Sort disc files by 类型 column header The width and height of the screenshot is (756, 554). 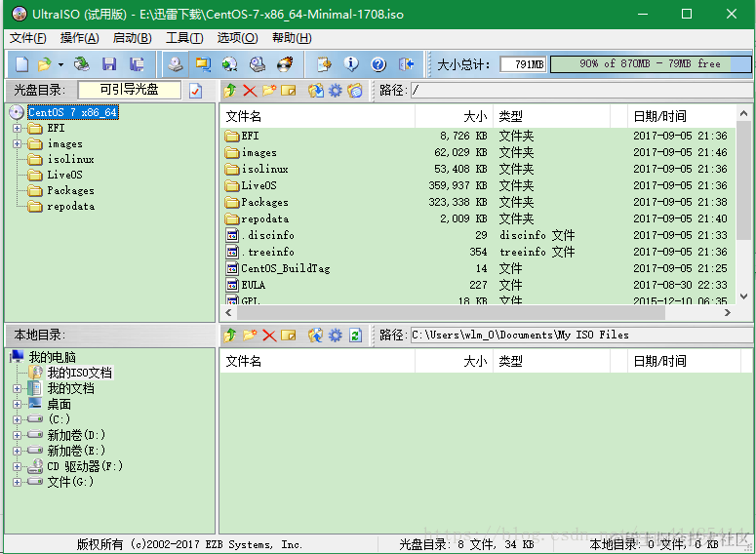[551, 116]
